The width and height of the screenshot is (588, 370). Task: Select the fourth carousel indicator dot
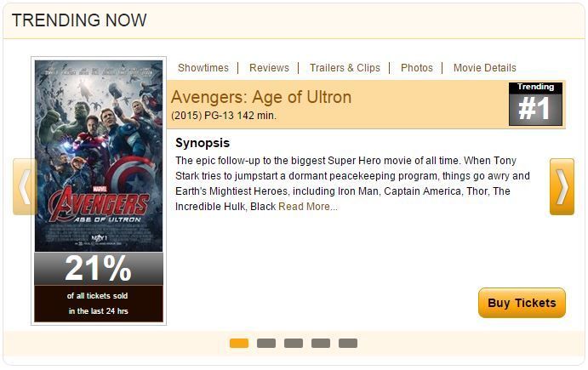click(321, 343)
